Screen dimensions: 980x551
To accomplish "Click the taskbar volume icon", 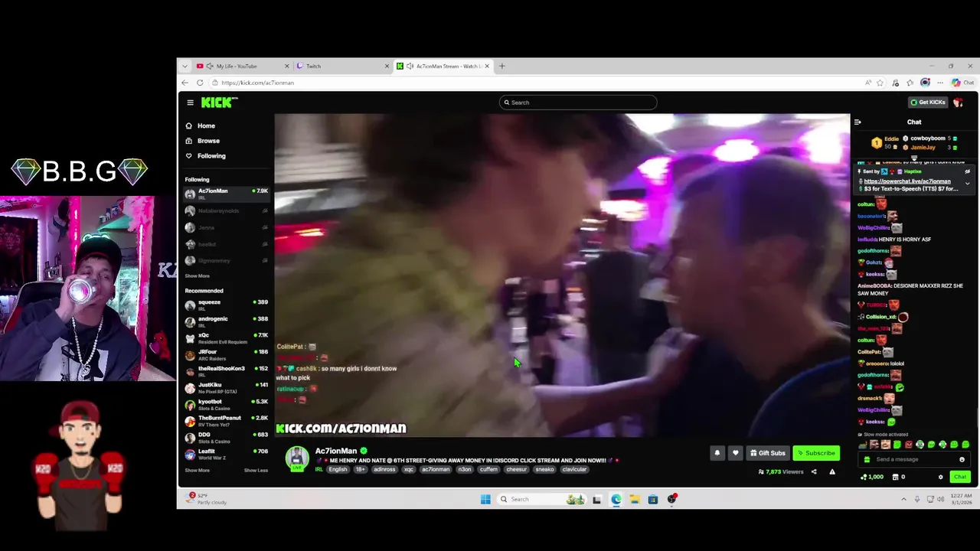I will [941, 499].
